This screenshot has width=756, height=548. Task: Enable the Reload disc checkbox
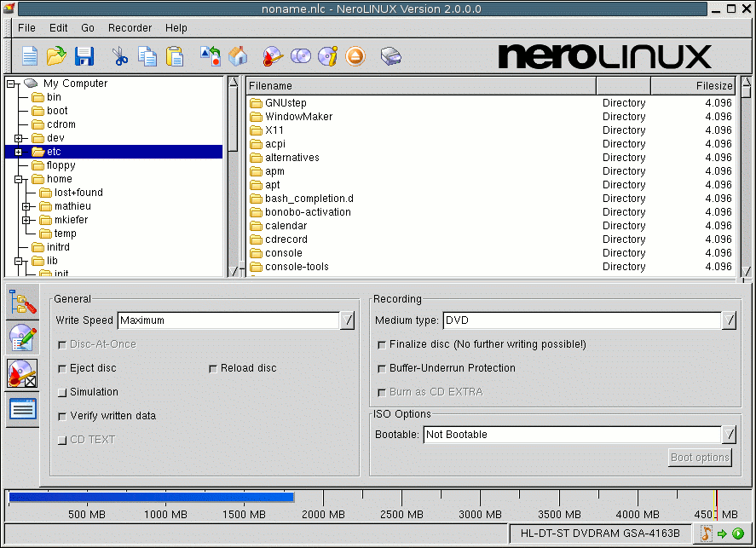[212, 369]
